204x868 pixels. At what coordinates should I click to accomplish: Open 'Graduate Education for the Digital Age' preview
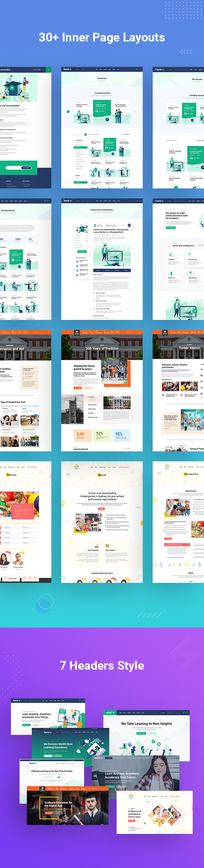click(68, 805)
